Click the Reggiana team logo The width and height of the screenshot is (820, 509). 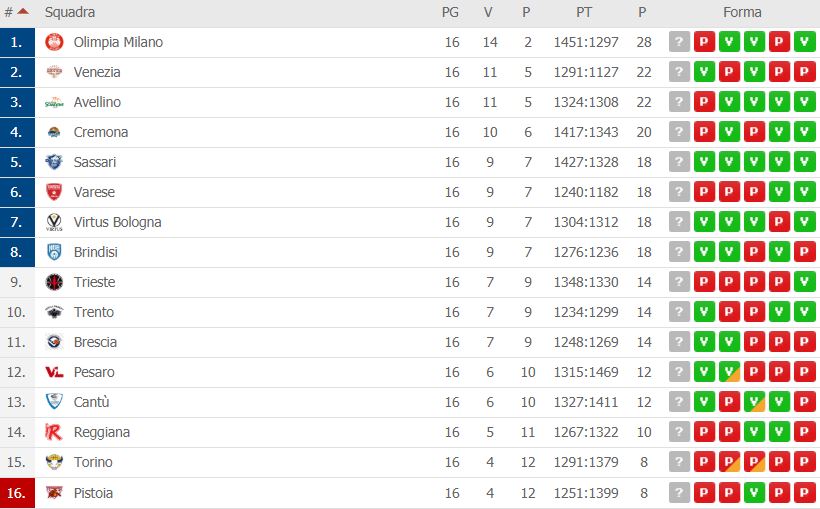[54, 432]
